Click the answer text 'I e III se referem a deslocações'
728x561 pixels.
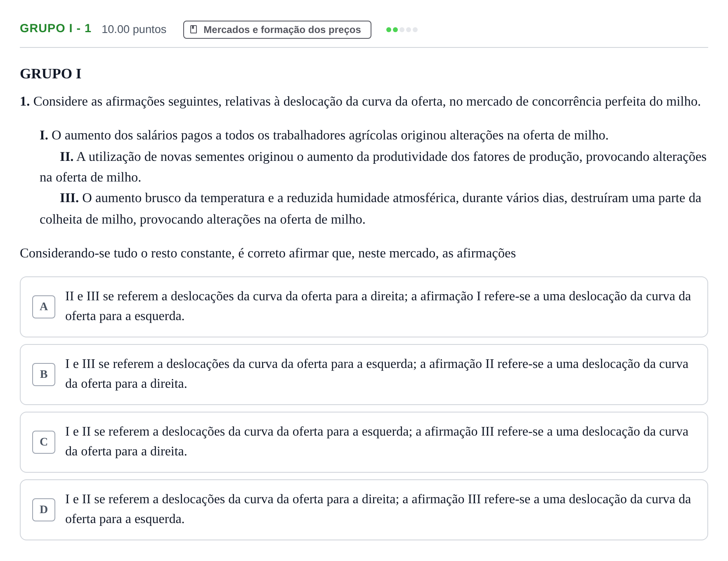pyautogui.click(x=377, y=374)
